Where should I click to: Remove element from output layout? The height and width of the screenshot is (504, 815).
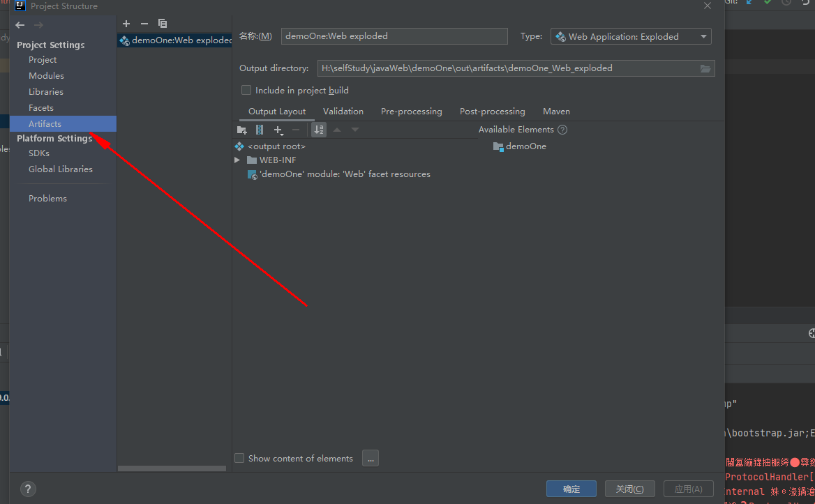tap(296, 130)
